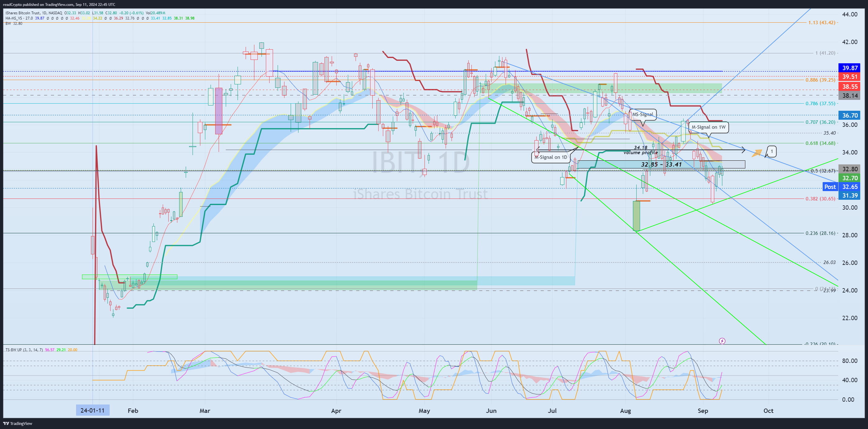Viewport: 868px width, 429px height.
Task: Click Oct on the time axis
Action: (768, 411)
